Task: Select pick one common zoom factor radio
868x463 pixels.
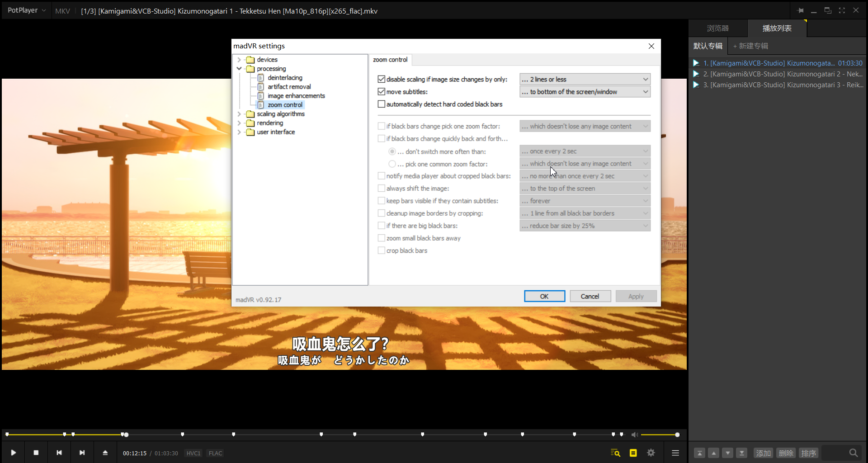Action: pyautogui.click(x=392, y=164)
